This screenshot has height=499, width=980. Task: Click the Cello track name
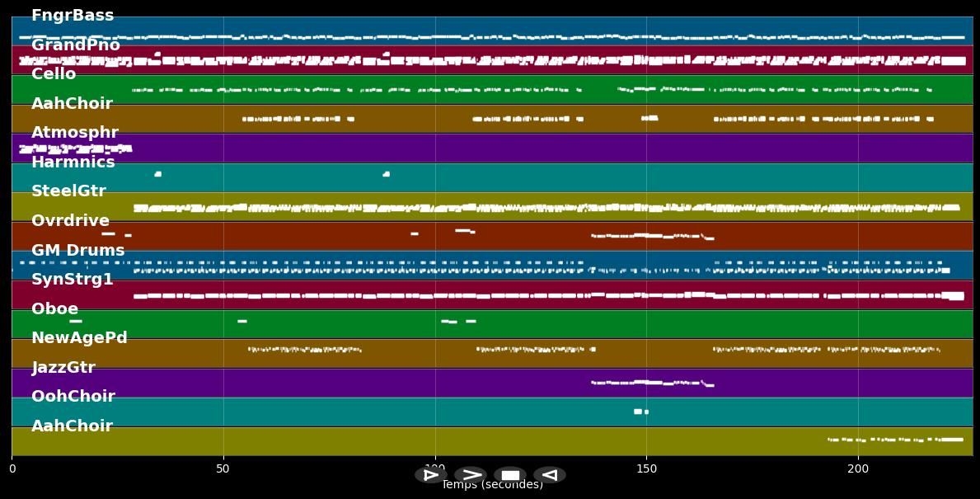tap(54, 74)
